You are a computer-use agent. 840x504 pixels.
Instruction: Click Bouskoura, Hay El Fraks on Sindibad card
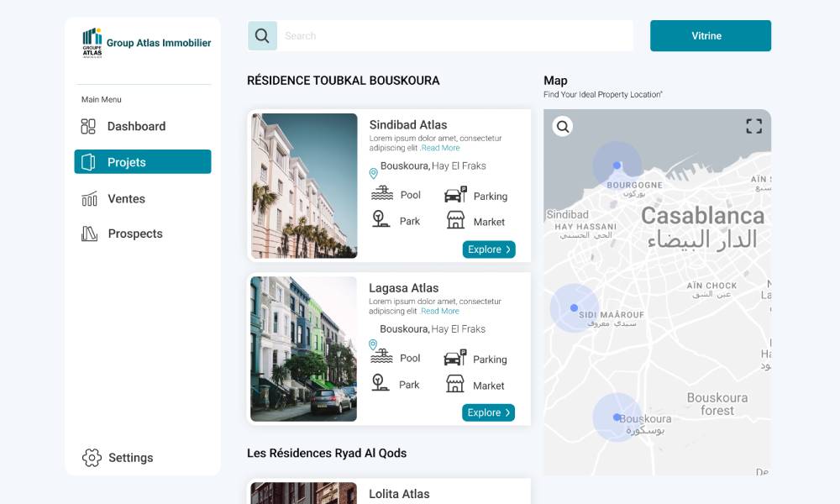[x=433, y=166]
